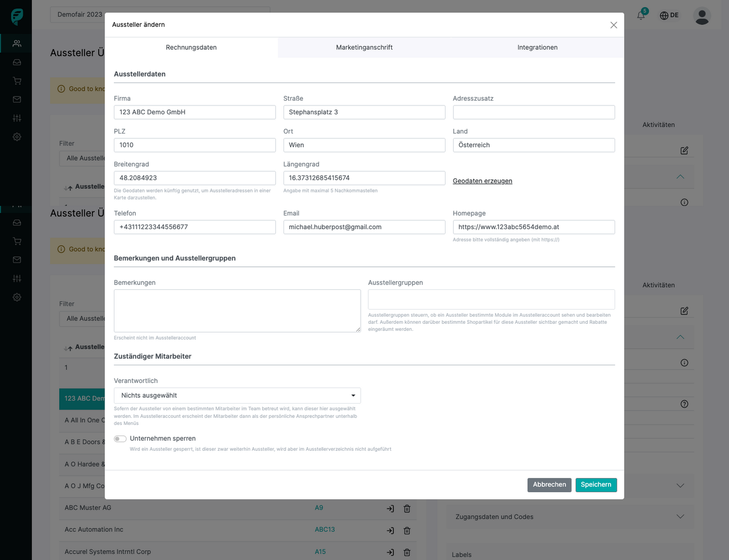
Task: Log in as ABC Muster AG exhibitor
Action: coord(390,509)
